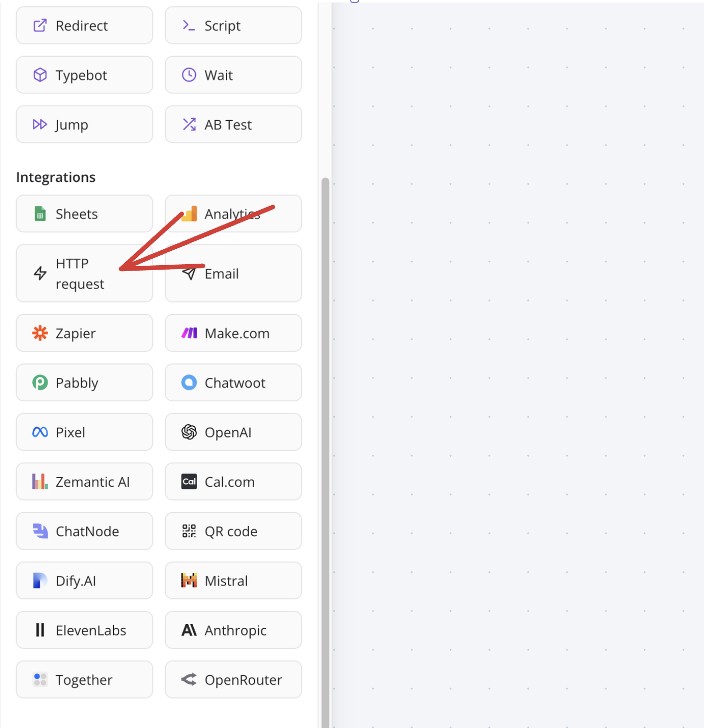The width and height of the screenshot is (704, 728).
Task: Click the OpenAI logo icon
Action: coord(189,433)
